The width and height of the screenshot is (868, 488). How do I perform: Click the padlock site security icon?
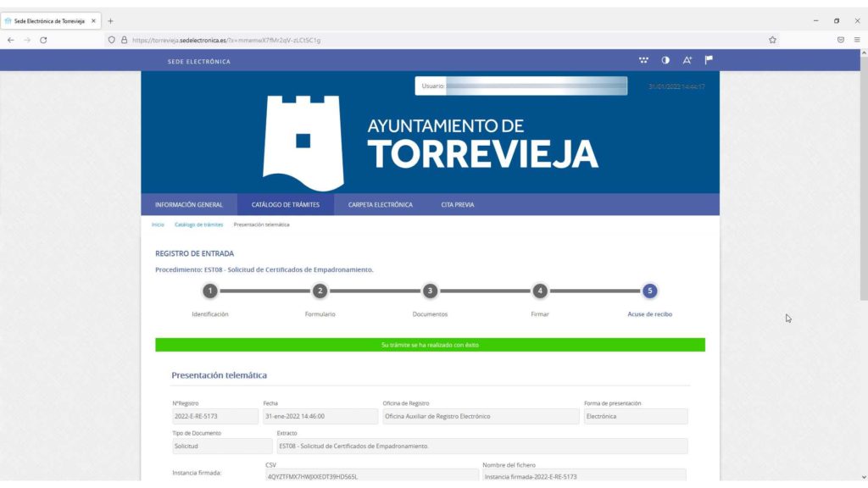tap(124, 40)
